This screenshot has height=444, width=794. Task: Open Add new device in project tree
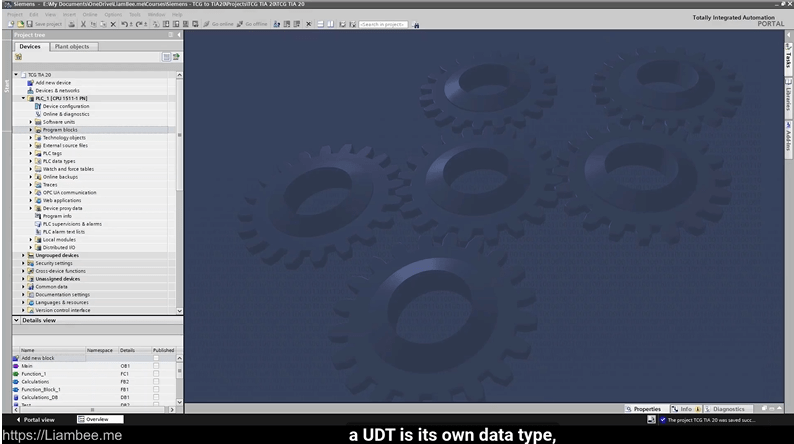point(53,83)
